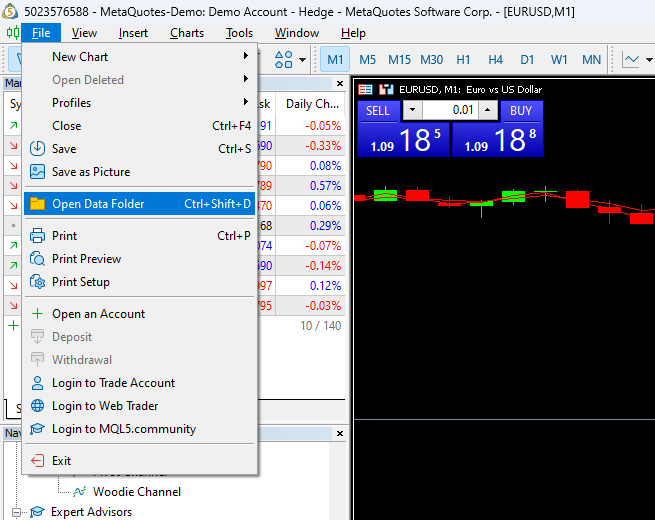
Task: Click the Open Data Folder icon
Action: click(37, 204)
